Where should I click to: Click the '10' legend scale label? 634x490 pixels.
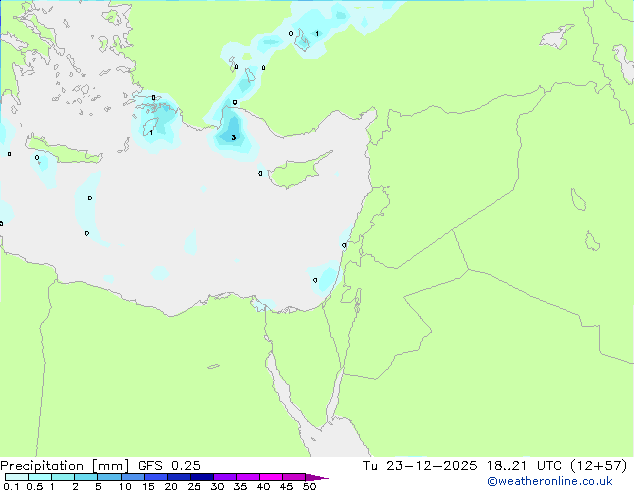click(125, 486)
